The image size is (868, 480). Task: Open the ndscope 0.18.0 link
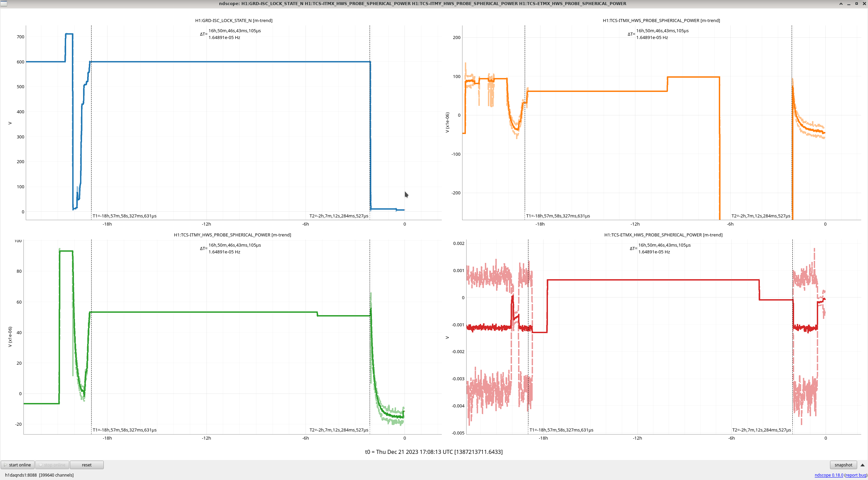(x=829, y=475)
